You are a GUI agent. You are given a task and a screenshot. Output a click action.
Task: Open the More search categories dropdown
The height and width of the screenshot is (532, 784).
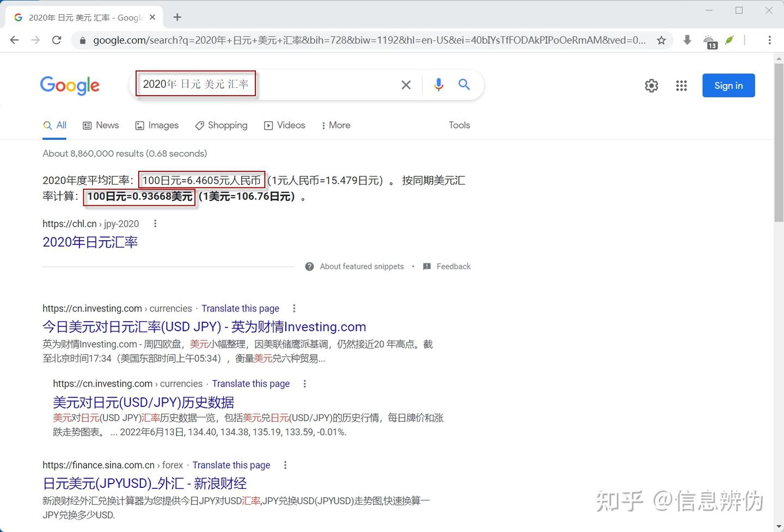coord(335,125)
